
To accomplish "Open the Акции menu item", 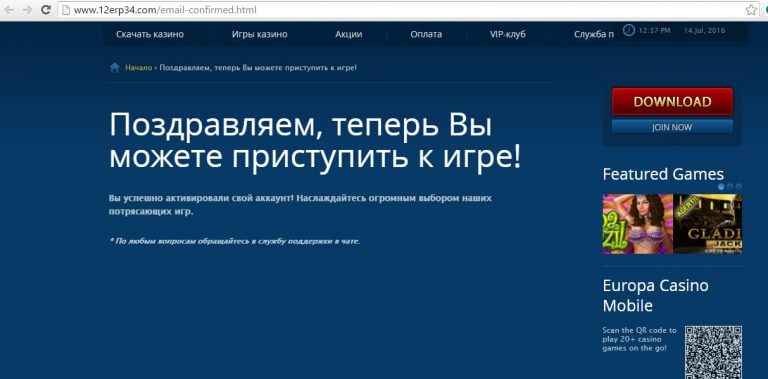I will point(349,34).
